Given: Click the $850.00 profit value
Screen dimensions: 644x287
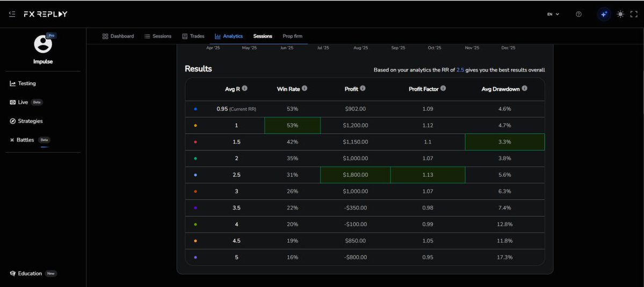Looking at the screenshot, I should [355, 241].
